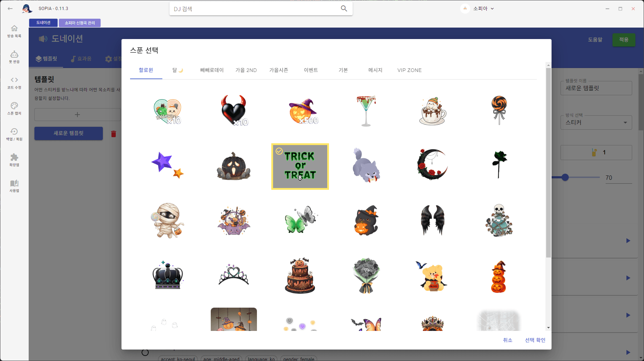Switch to the 빼빼로데이 tab

212,70
